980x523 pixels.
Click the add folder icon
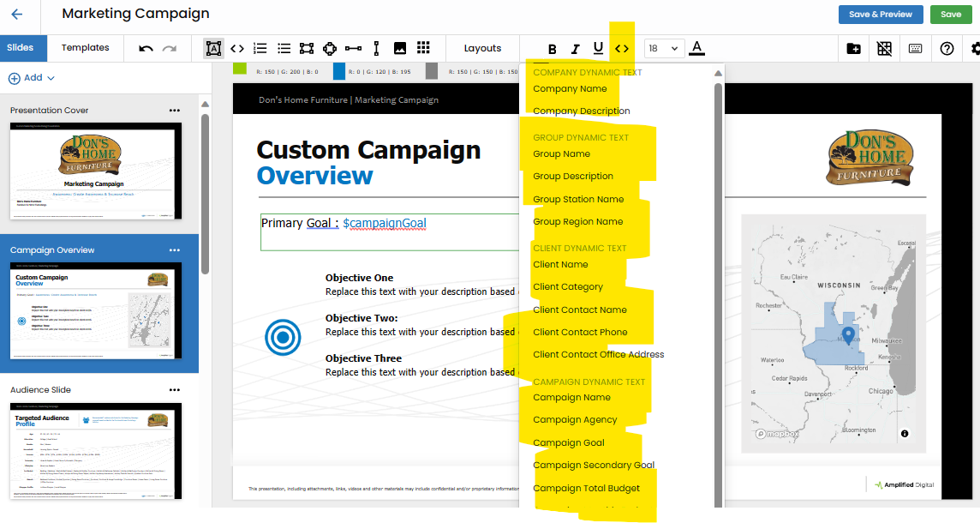click(x=853, y=49)
